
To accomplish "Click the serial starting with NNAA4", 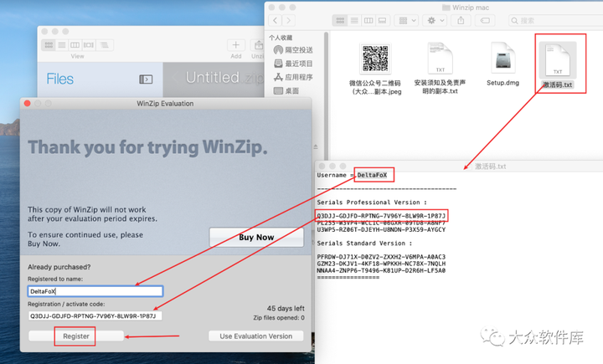I will [x=381, y=270].
